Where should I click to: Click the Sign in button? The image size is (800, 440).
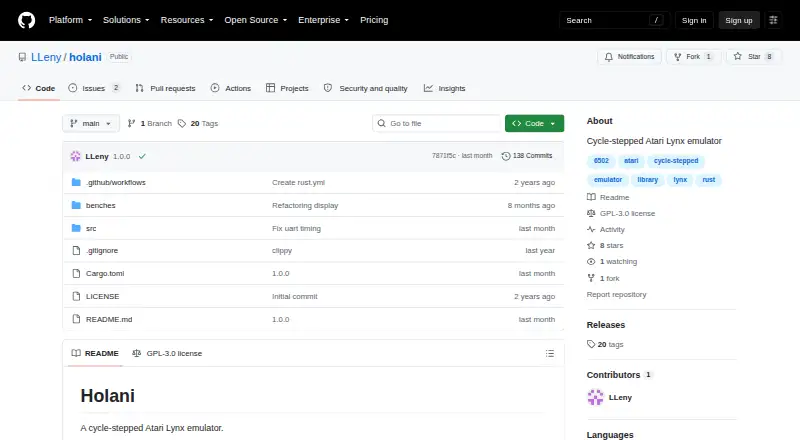pos(694,20)
